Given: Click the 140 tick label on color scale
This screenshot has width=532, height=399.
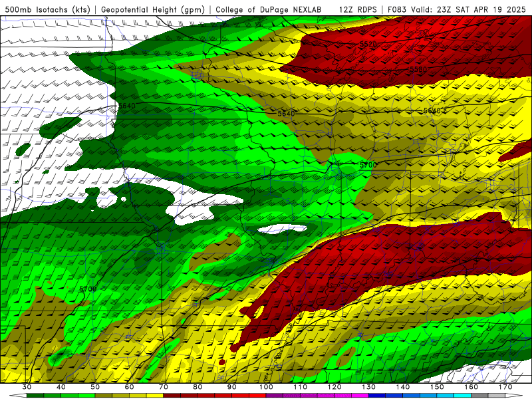Looking at the screenshot, I should tap(403, 387).
